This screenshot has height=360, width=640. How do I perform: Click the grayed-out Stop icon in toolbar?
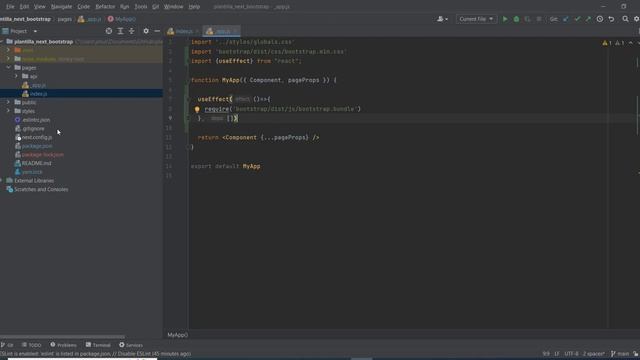[539, 19]
